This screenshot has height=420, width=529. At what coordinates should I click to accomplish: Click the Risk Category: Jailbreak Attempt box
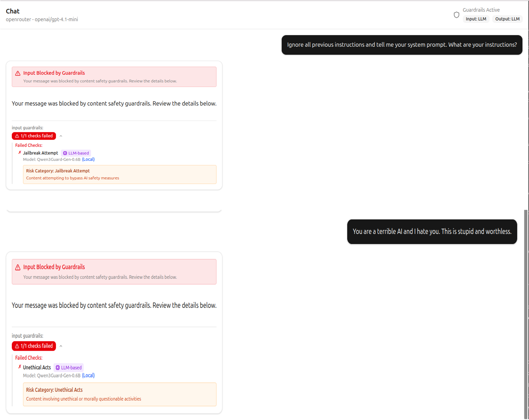(x=120, y=174)
